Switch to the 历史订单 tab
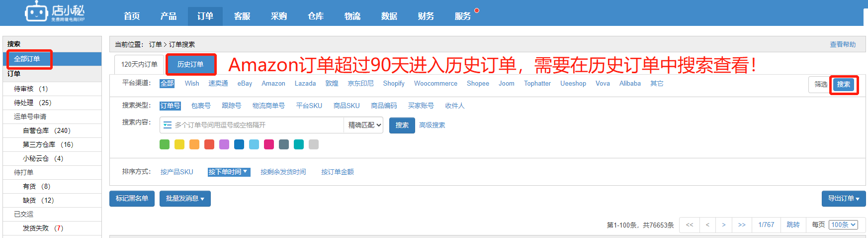868x238 pixels. click(x=190, y=64)
